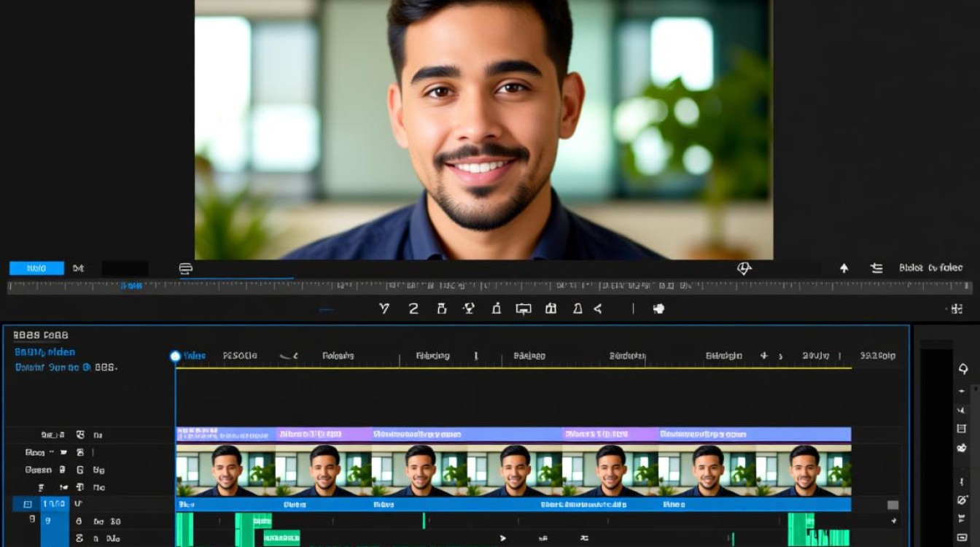Click the blue playhead marker on the timeline ruler

click(x=175, y=356)
